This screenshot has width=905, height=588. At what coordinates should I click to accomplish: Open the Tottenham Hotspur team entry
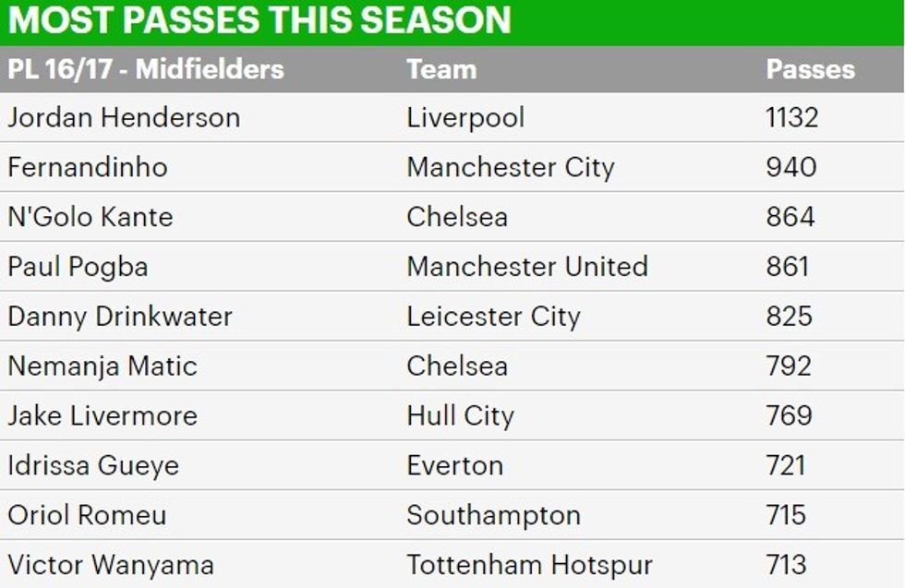coord(529,565)
